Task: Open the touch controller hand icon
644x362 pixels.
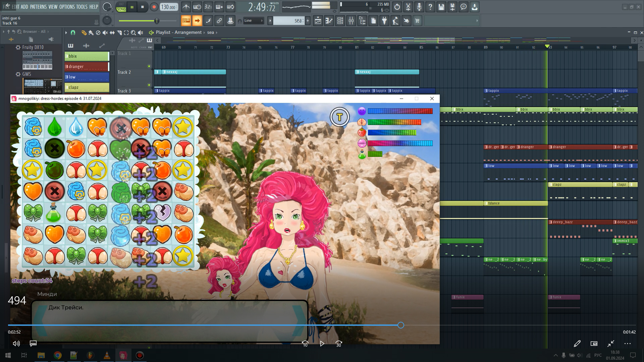Action: coord(407,21)
